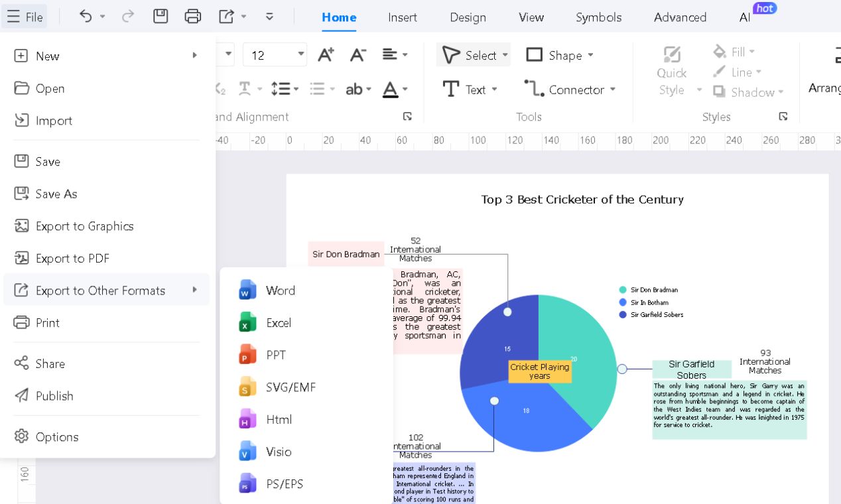Export the diagram to Visio format
The height and width of the screenshot is (504, 841).
306,452
